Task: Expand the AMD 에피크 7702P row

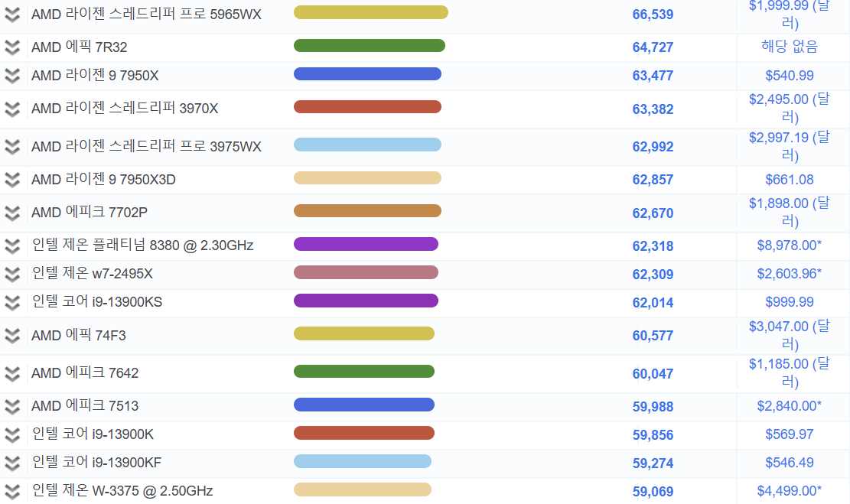Action: [12, 213]
